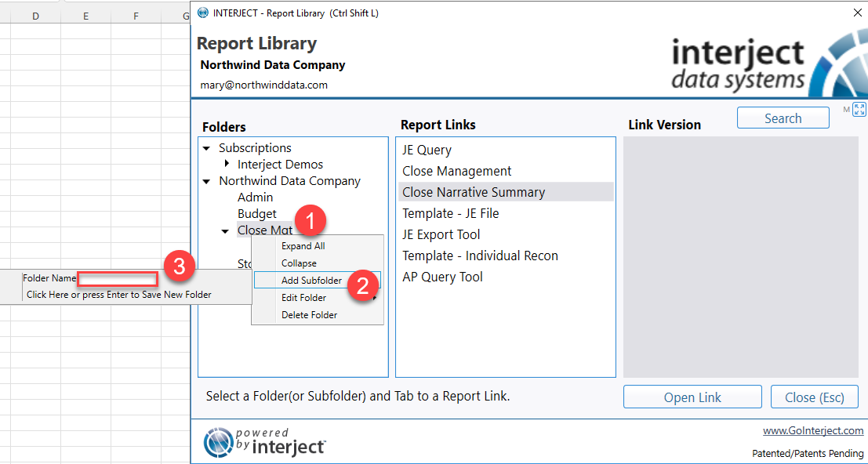Screen dimensions: 868x464
Task: Select Expand All in context menu
Action: (x=318, y=246)
